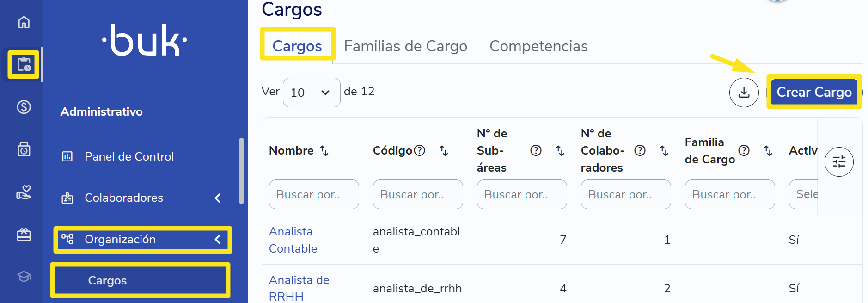This screenshot has height=303, width=868.
Task: Click the Crear Cargo button
Action: click(x=814, y=92)
